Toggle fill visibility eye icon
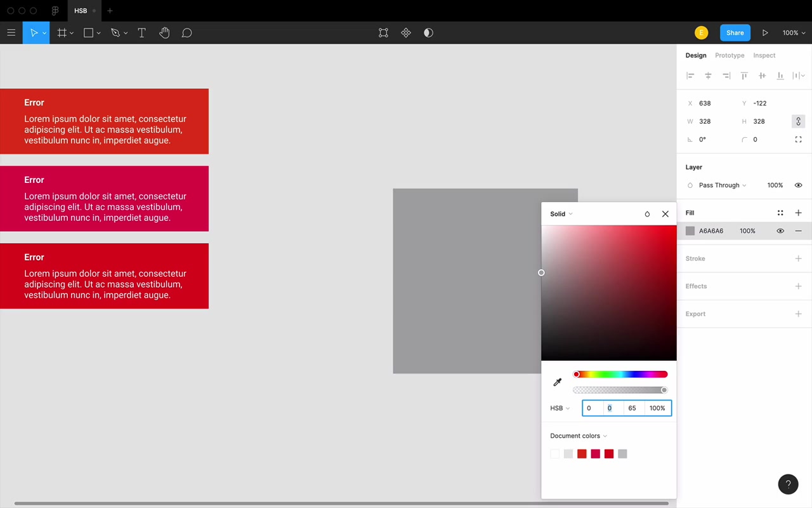The width and height of the screenshot is (812, 508). pyautogui.click(x=780, y=231)
